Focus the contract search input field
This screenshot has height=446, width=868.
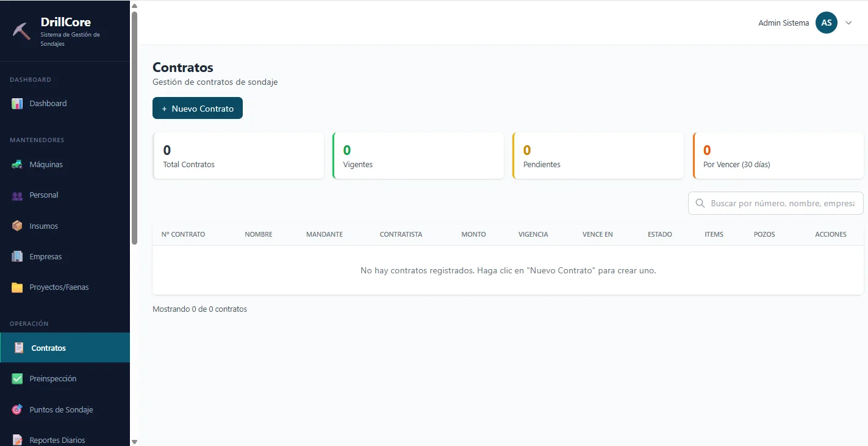point(781,203)
